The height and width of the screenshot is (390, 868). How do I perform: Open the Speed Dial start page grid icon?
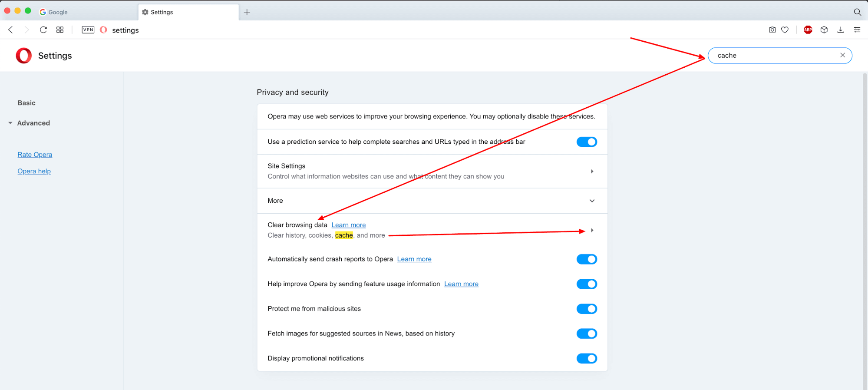pyautogui.click(x=60, y=30)
